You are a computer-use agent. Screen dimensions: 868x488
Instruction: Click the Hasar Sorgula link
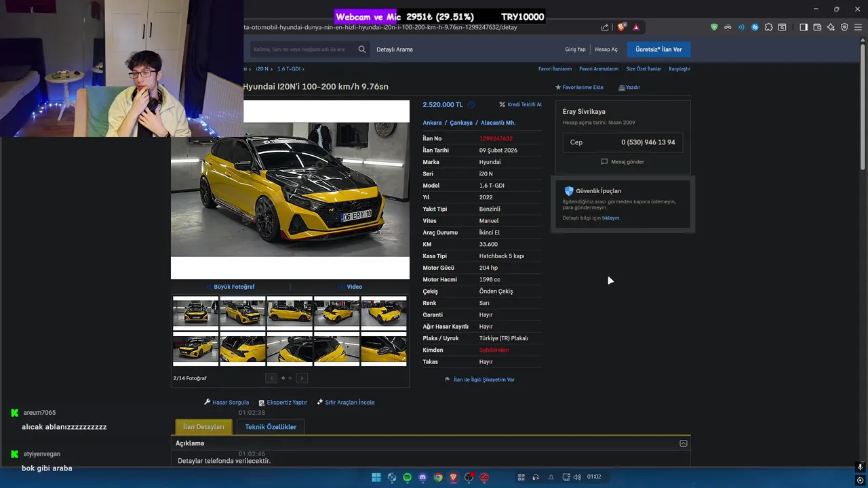(226, 403)
